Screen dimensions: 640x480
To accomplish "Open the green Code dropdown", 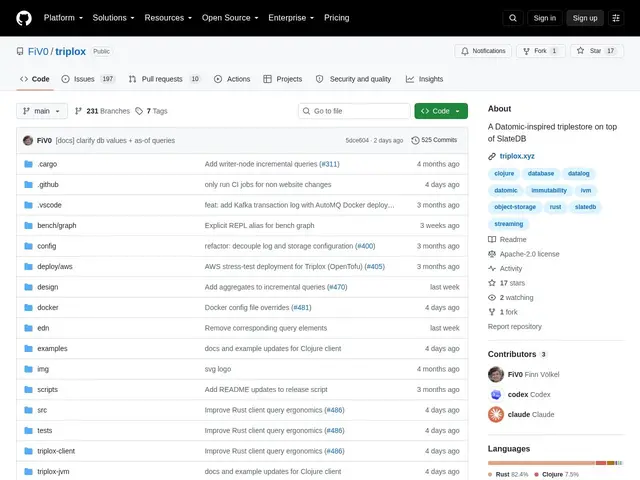I will tap(441, 111).
